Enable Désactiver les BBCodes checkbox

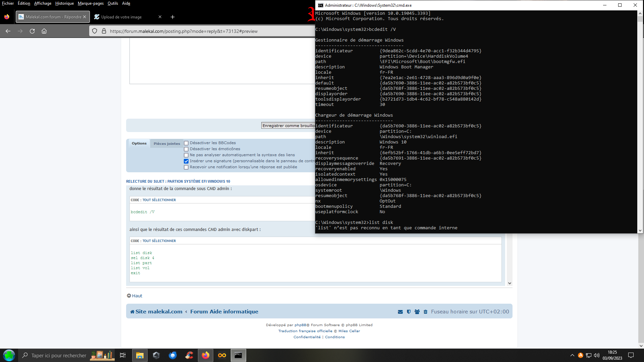tap(186, 143)
